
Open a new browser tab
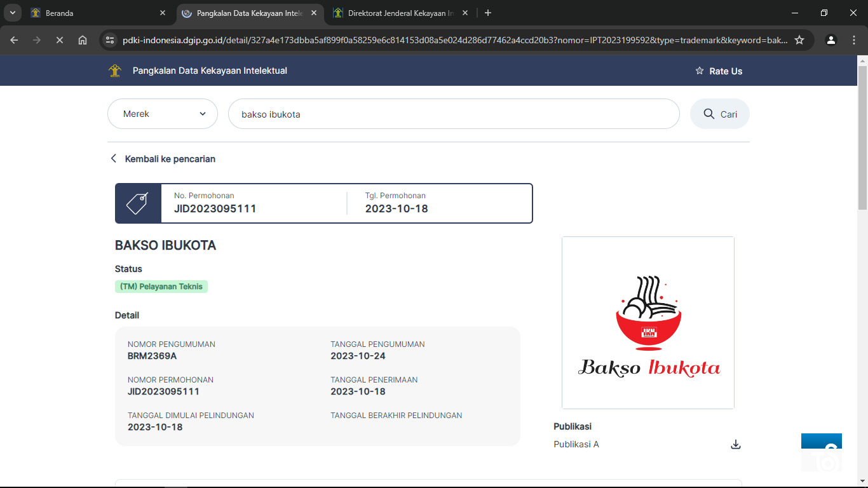[488, 13]
